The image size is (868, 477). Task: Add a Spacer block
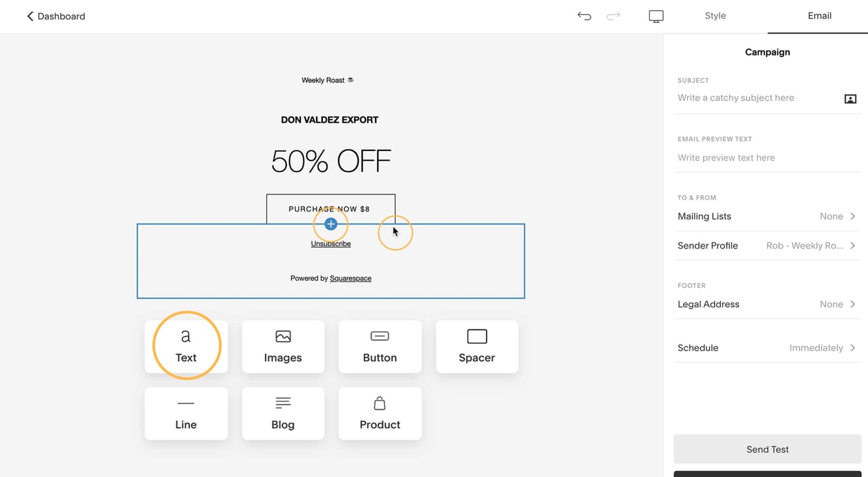(477, 346)
